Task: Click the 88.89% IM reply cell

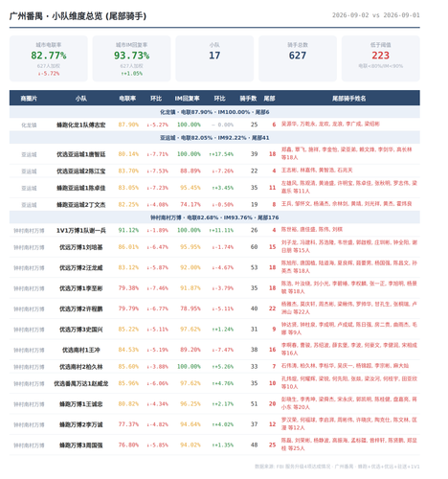Action: [190, 171]
